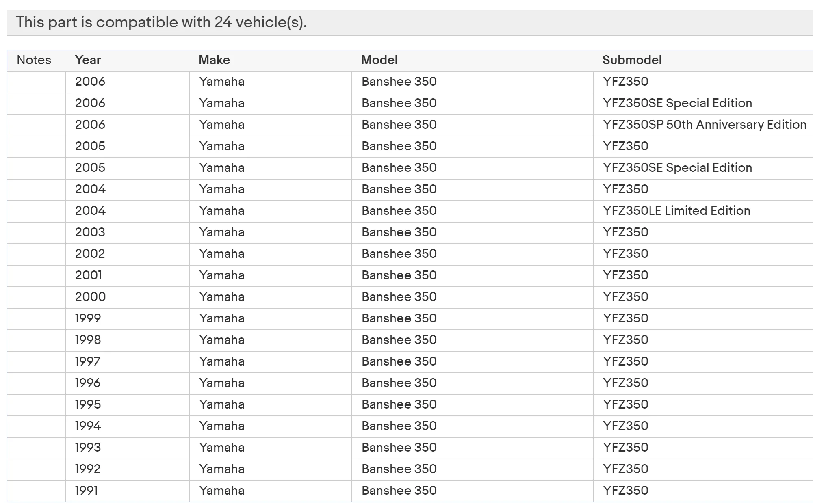Viewport: 813px width, 504px height.
Task: Click the Model column header
Action: tap(379, 60)
